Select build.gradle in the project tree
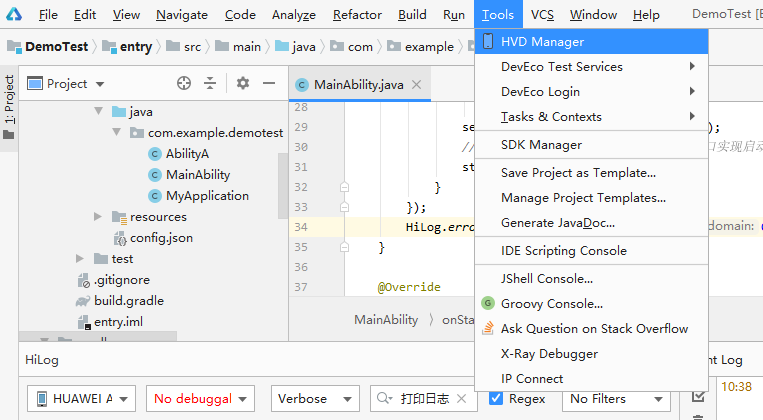The image size is (763, 420). (128, 301)
